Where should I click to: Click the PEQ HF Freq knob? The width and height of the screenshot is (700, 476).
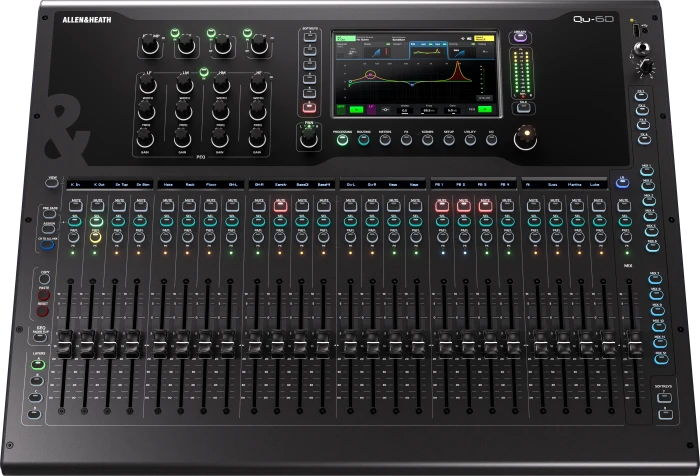pos(258,110)
